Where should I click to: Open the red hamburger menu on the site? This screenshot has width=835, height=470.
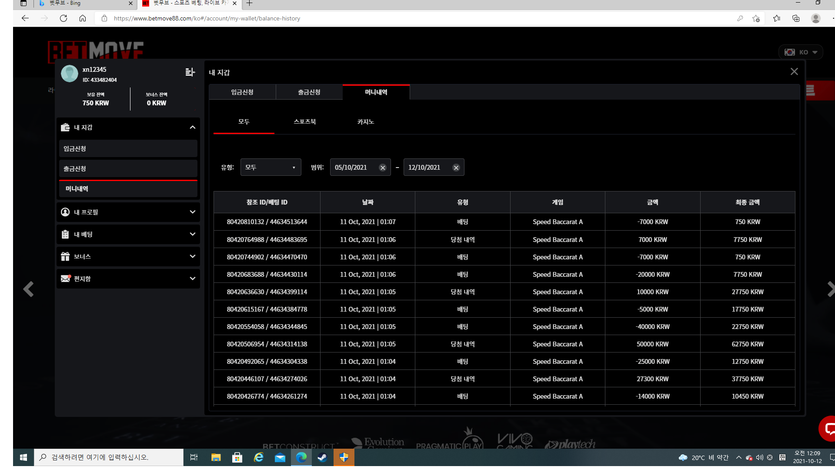pos(810,90)
